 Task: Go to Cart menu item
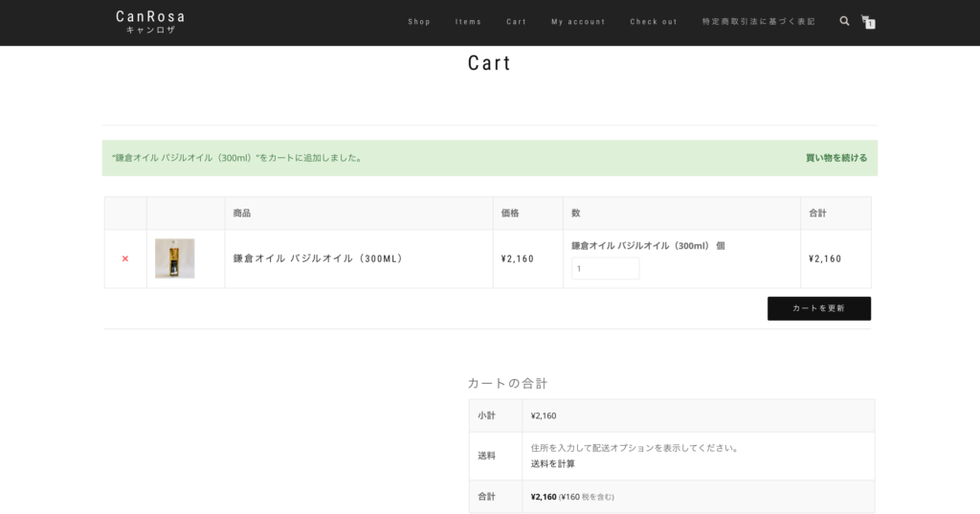[x=516, y=22]
